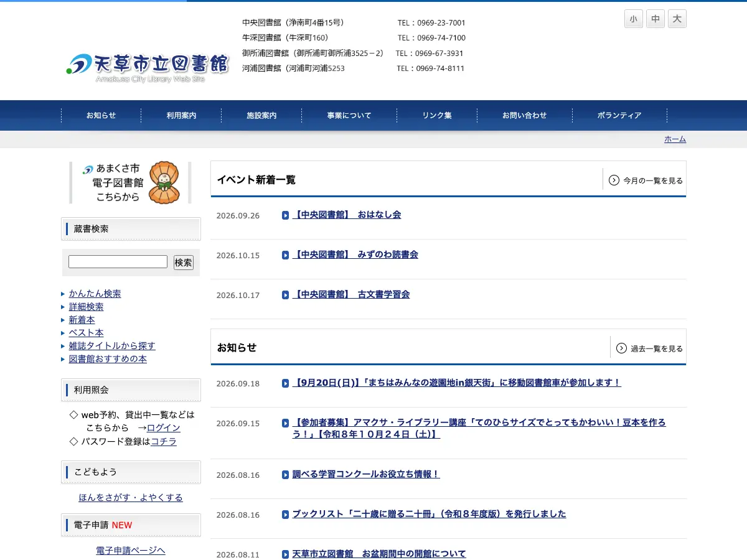Screen dimensions: 747x560
Task: Open 雑誌タイトルから探す link
Action: coord(112,346)
